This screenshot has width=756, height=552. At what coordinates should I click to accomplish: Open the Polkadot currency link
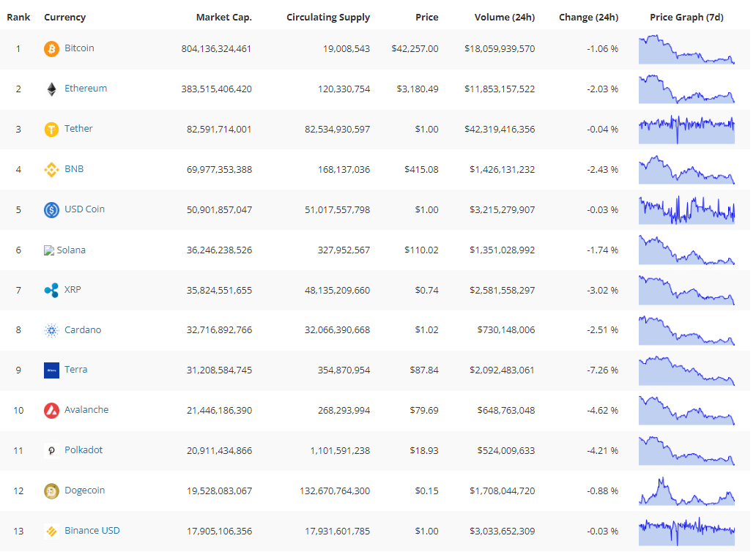[84, 450]
